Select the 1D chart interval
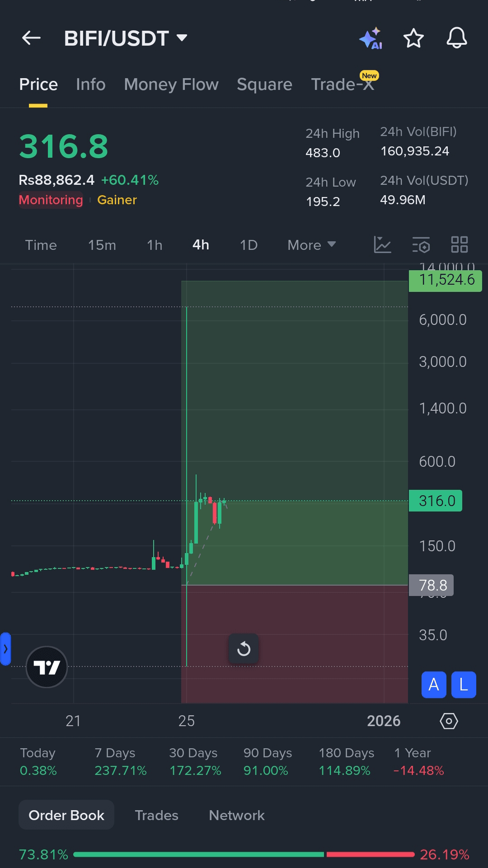The width and height of the screenshot is (488, 868). tap(249, 245)
